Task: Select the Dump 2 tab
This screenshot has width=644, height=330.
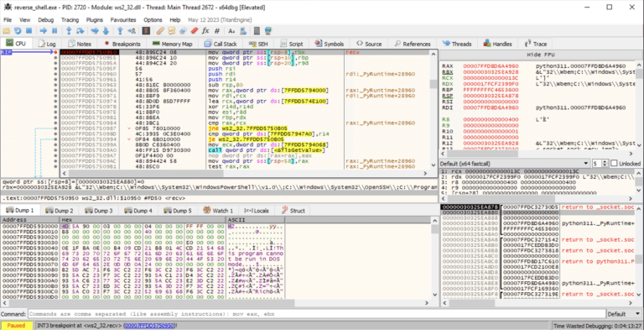Action: point(60,210)
